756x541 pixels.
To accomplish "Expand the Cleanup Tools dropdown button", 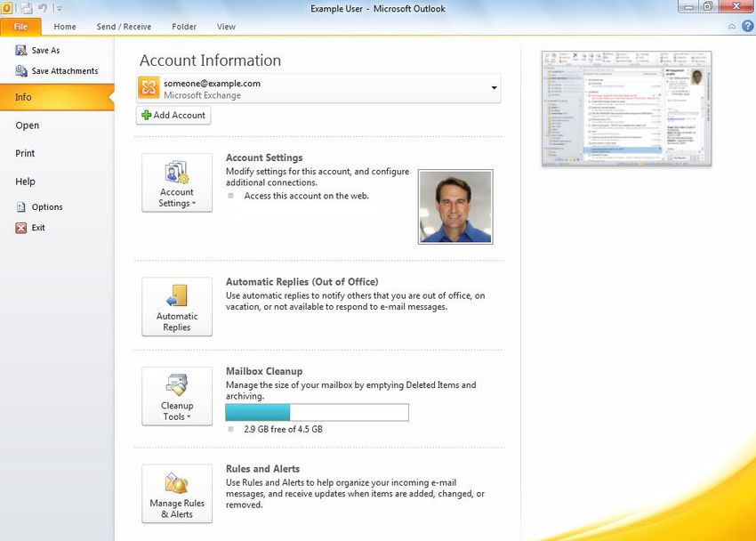I will [x=177, y=396].
